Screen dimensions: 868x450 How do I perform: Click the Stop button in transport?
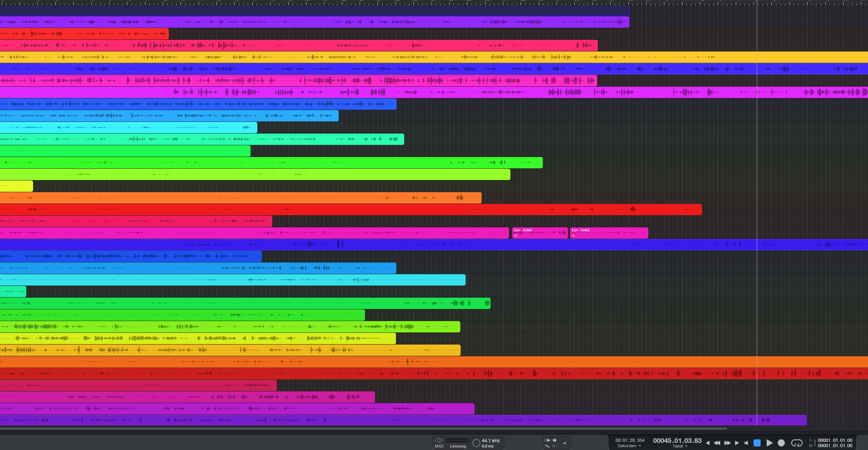(x=757, y=443)
